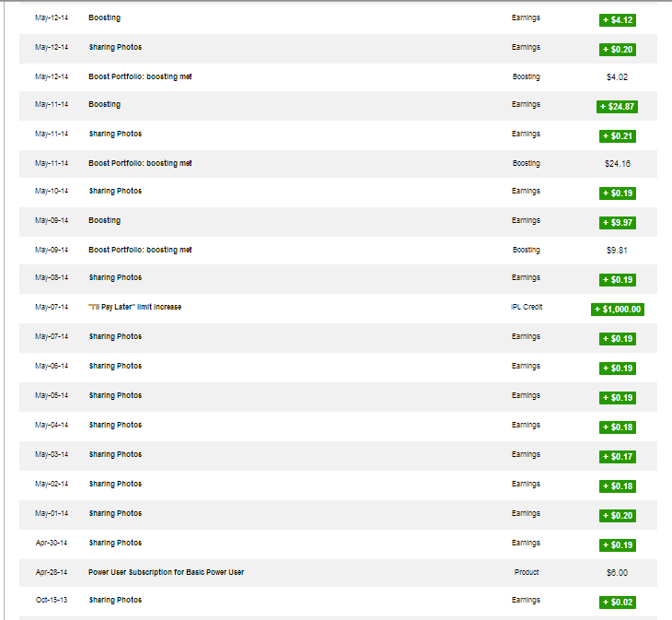Select the IPL Credit type label
Viewport: 672px width, 620px height.
tap(527, 307)
